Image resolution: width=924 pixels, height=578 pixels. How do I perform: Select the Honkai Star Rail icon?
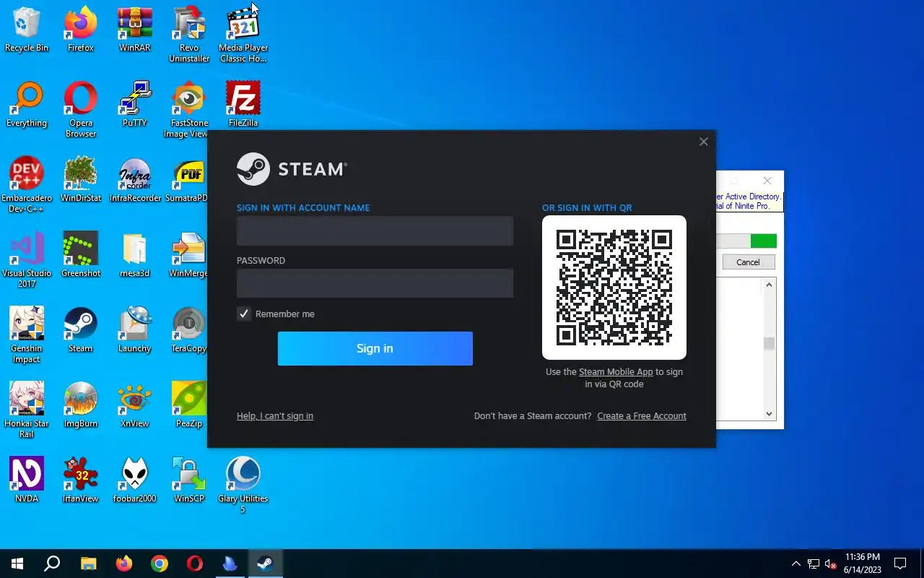pyautogui.click(x=27, y=410)
